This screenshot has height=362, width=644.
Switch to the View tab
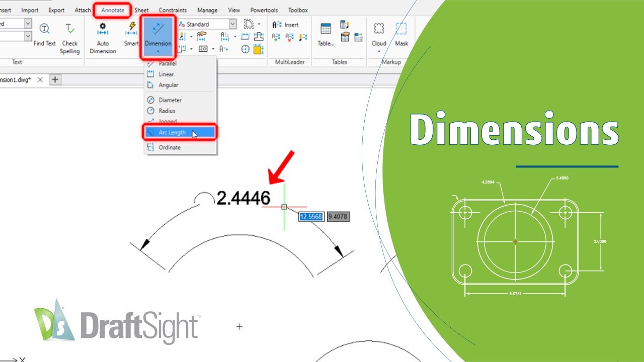pos(234,10)
